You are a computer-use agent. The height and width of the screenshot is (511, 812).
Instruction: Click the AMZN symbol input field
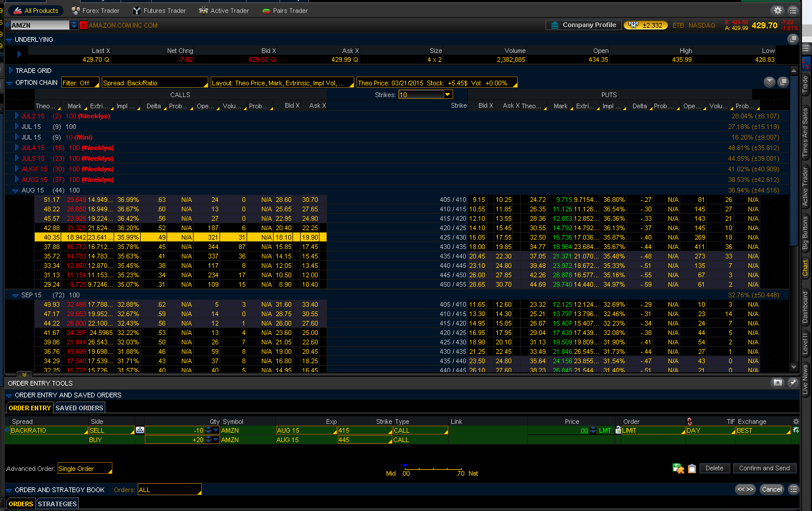coord(40,25)
